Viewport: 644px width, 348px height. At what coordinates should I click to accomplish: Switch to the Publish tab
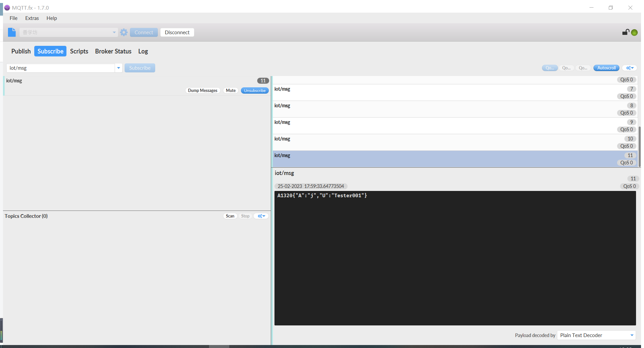[x=21, y=51]
